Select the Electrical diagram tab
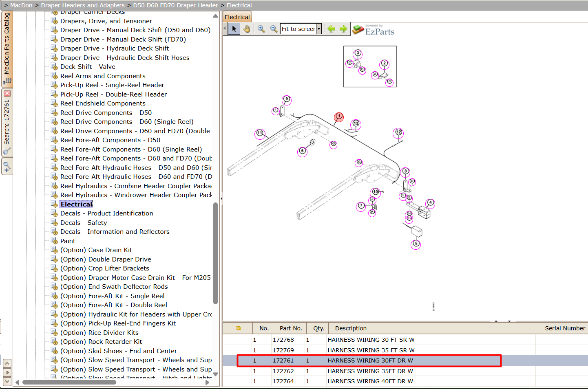 [237, 17]
